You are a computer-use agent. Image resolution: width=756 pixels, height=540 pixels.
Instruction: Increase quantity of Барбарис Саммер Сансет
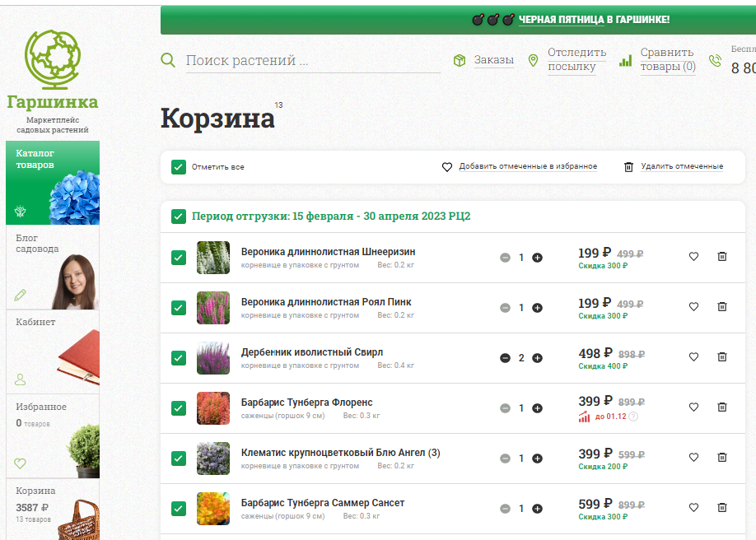click(x=537, y=508)
